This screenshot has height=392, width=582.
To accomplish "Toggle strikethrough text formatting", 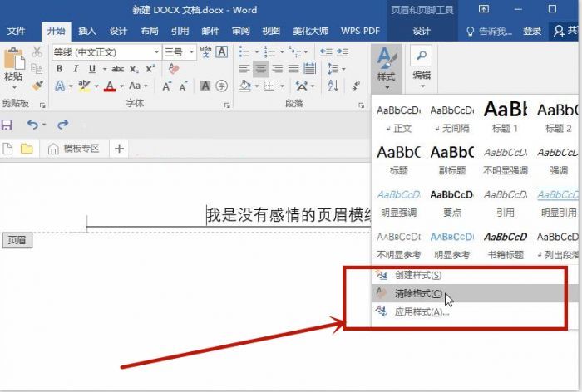I will coord(118,69).
